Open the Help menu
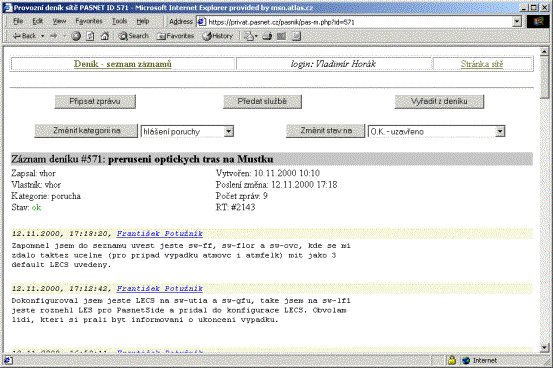The width and height of the screenshot is (553, 368). [143, 21]
